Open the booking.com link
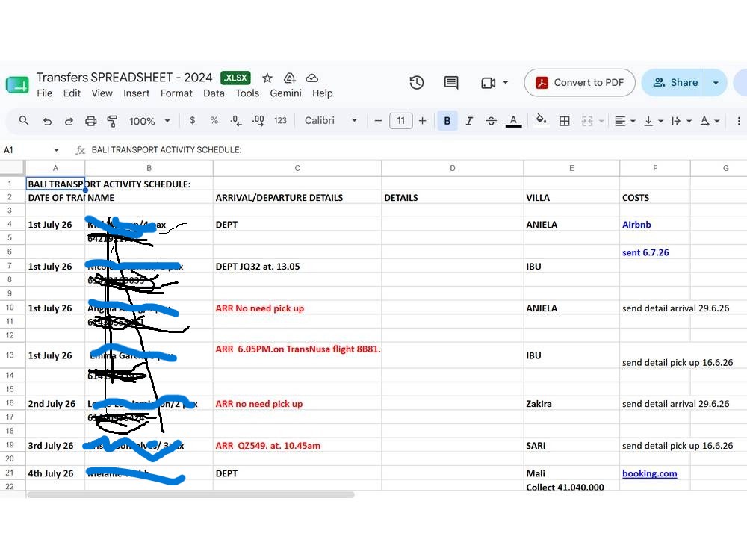The height and width of the screenshot is (560, 747). pyautogui.click(x=649, y=473)
